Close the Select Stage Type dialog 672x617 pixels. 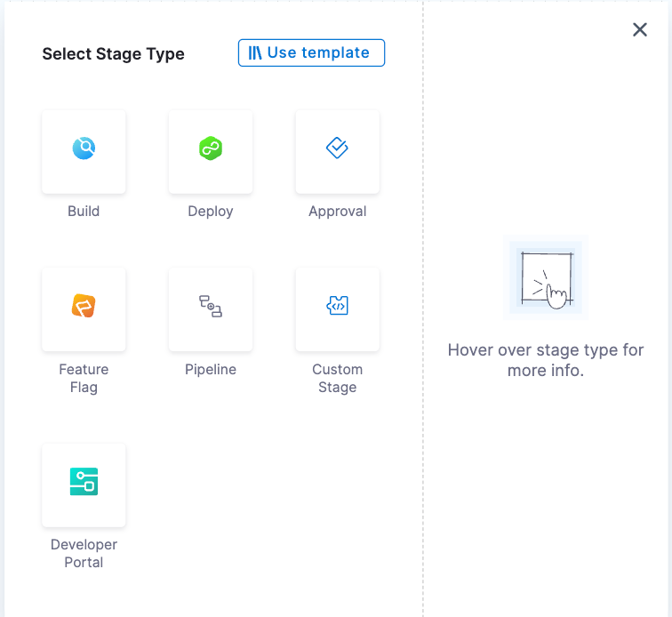640,30
